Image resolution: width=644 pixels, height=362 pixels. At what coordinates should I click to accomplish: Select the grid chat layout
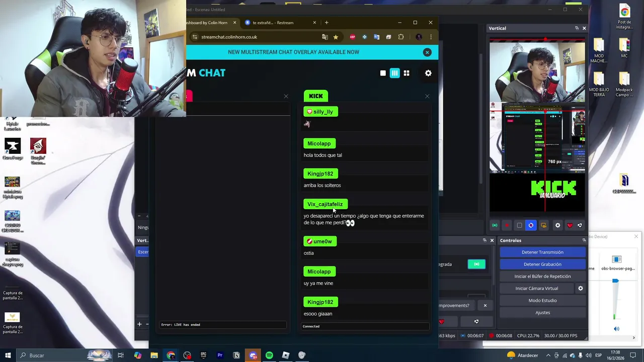click(407, 73)
